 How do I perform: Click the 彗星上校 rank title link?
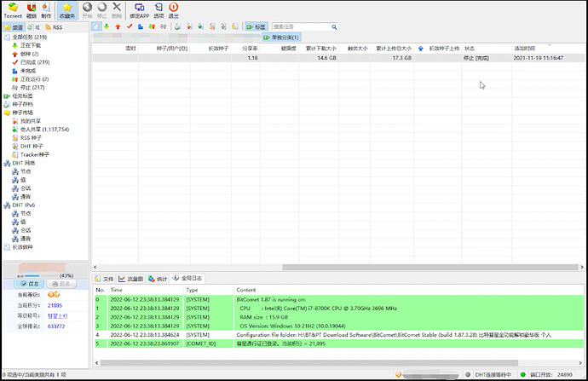point(58,315)
